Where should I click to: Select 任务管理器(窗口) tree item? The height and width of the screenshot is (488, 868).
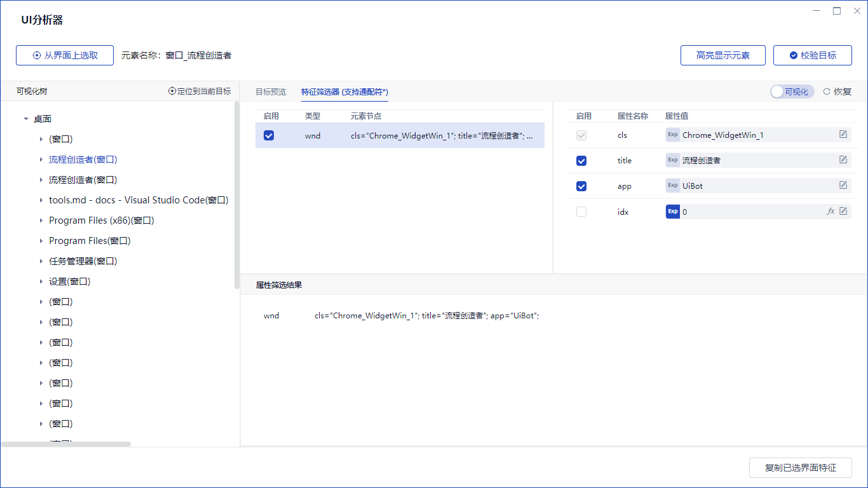tap(83, 261)
